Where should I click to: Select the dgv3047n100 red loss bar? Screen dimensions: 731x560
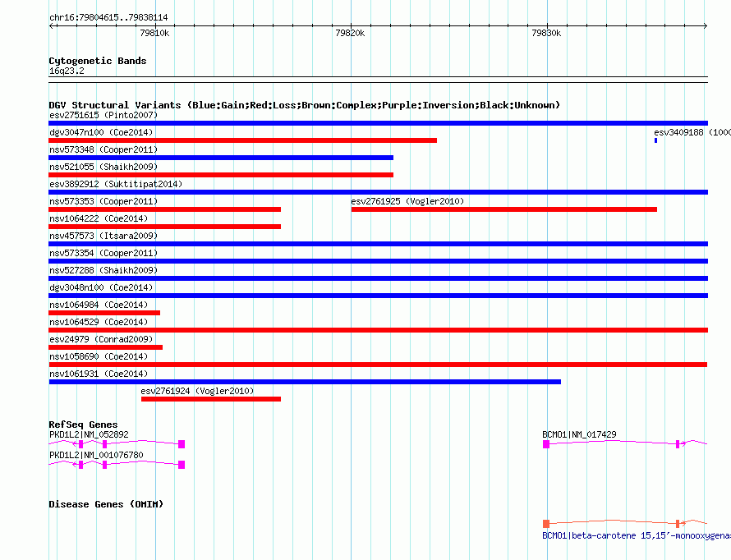click(x=243, y=140)
